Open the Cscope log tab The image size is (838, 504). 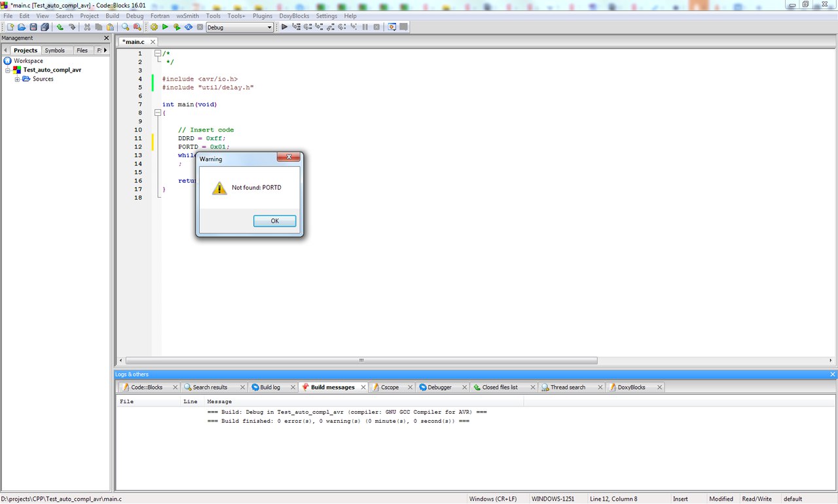coord(390,387)
